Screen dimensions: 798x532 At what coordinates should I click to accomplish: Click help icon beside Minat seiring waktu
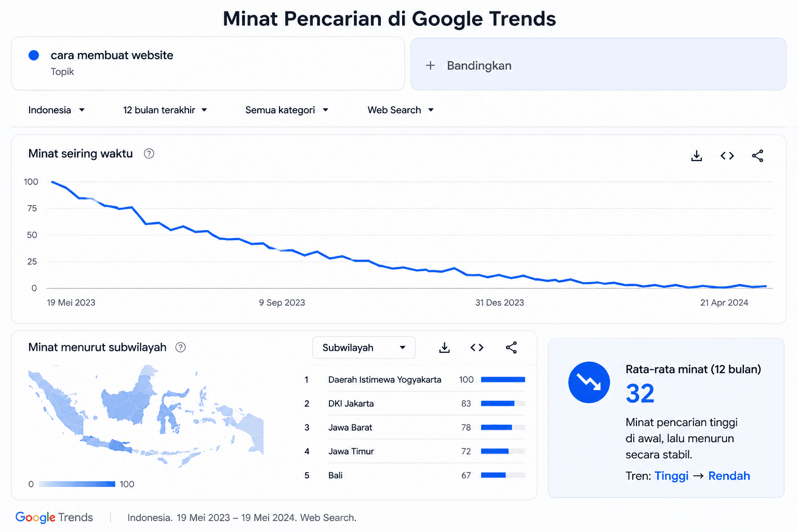click(x=149, y=154)
